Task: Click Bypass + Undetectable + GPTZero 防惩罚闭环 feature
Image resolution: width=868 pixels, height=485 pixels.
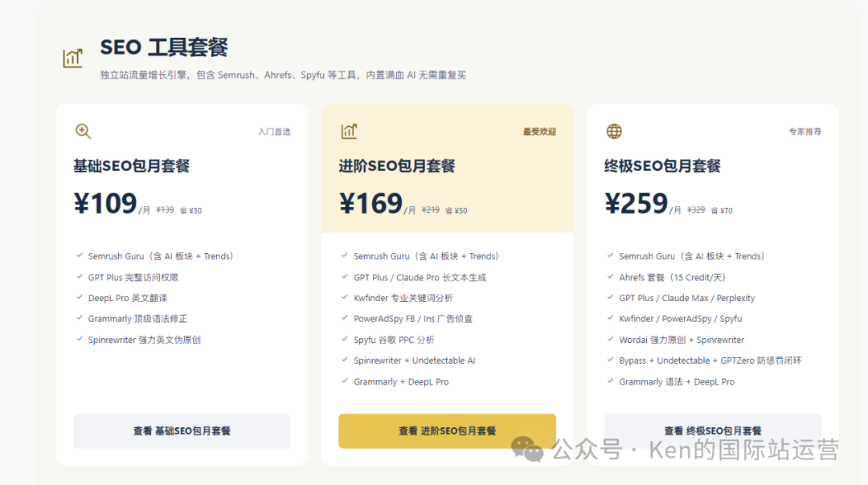Action: (x=710, y=361)
